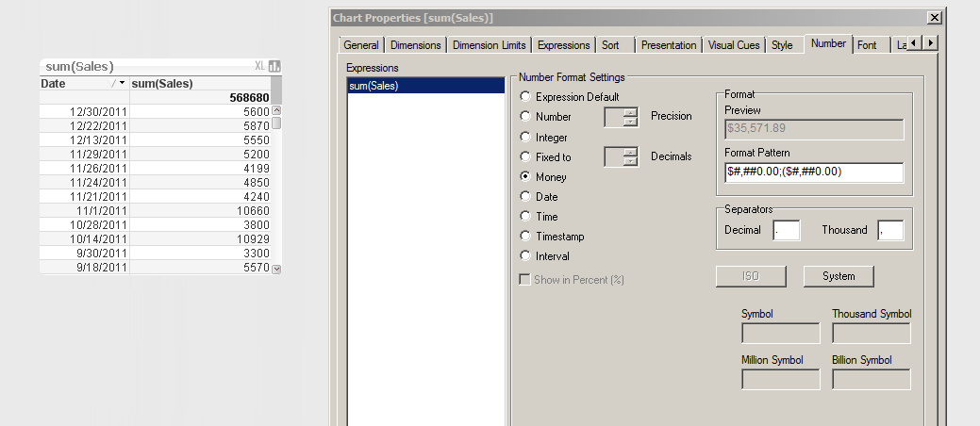Switch to the Font tab
The height and width of the screenshot is (426, 980).
tap(871, 45)
